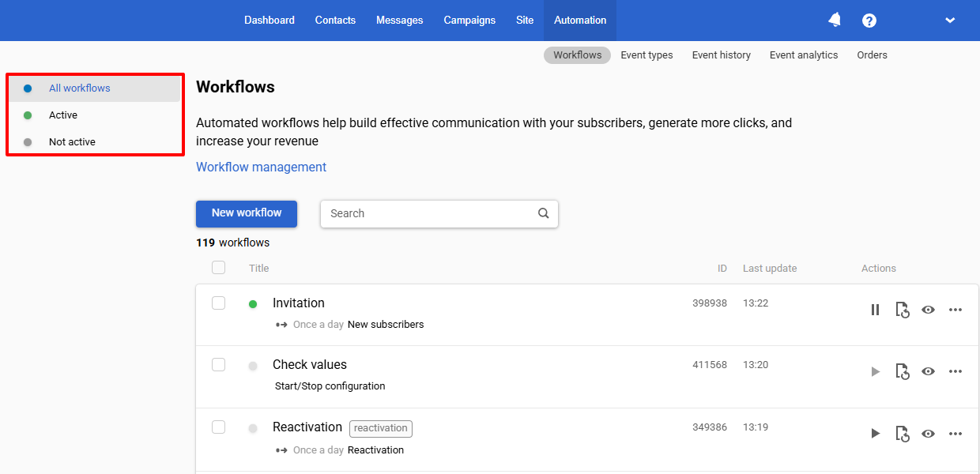
Task: Open the Campaigns menu
Action: point(469,21)
